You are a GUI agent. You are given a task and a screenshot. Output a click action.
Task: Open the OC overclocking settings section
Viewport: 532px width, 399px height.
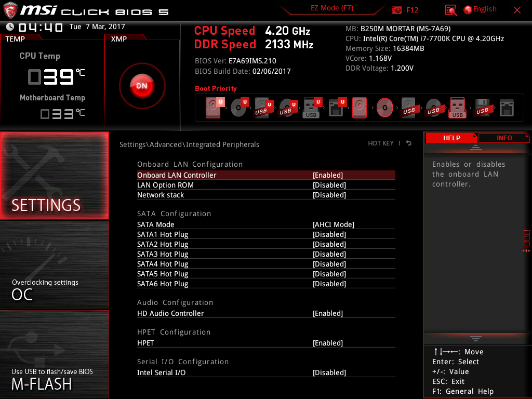click(55, 265)
